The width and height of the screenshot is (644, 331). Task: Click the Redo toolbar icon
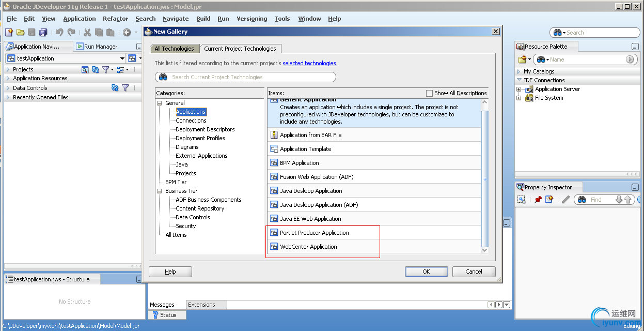coord(71,33)
